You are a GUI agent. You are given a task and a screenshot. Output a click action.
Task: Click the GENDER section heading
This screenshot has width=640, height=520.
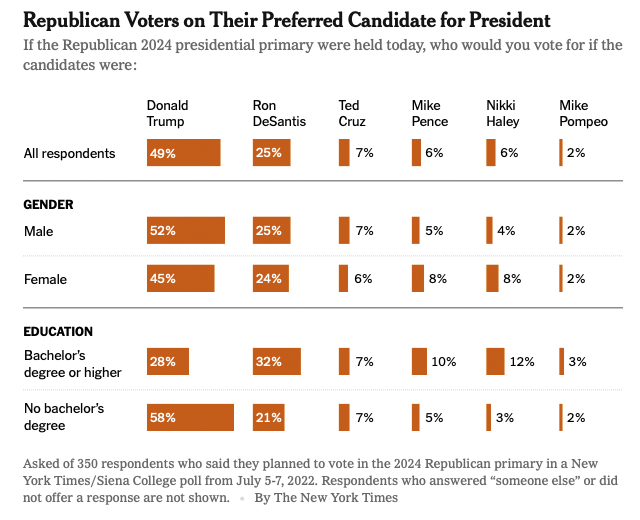click(48, 204)
